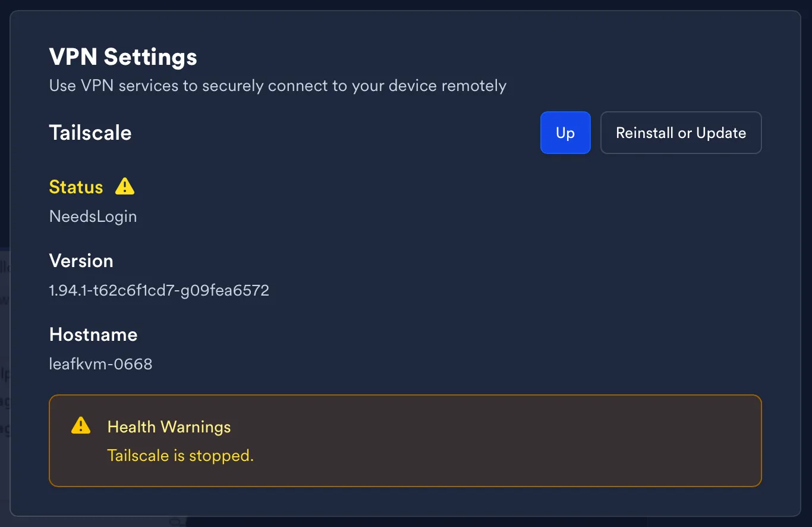Click the word 'Settings' in the dialog title
This screenshot has height=527, width=812.
(x=150, y=57)
